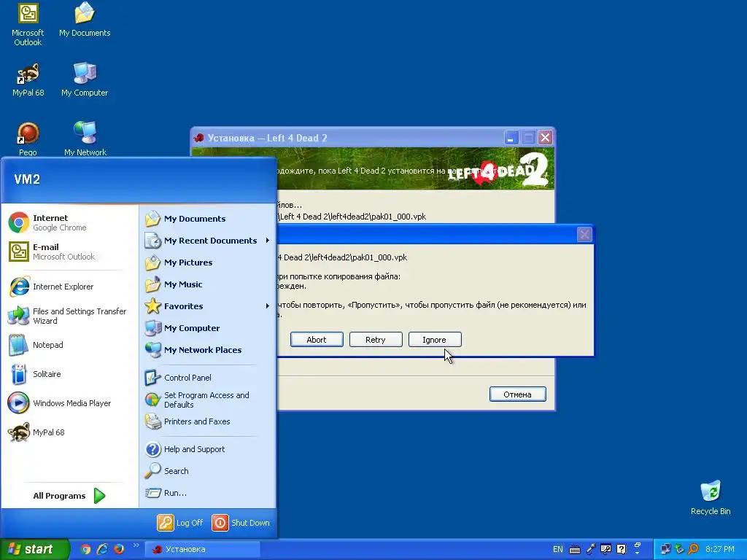Click the Установка taskbar button
The image size is (747, 560).
[x=203, y=549]
